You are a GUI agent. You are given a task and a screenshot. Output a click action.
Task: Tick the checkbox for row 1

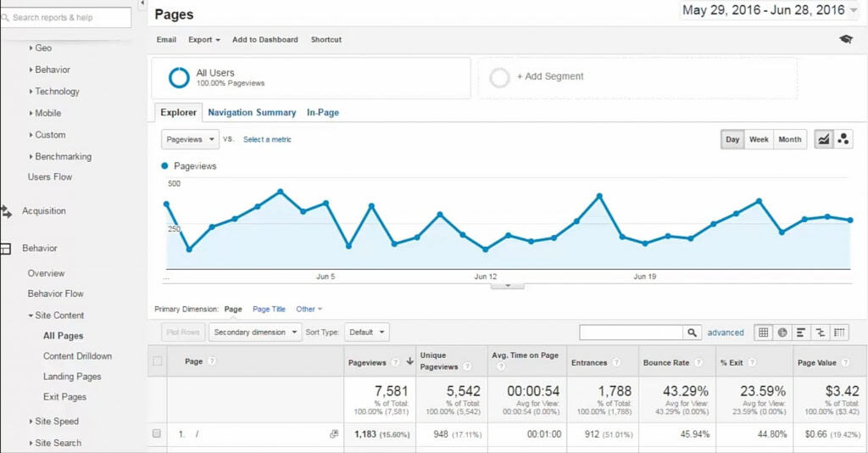coord(156,433)
